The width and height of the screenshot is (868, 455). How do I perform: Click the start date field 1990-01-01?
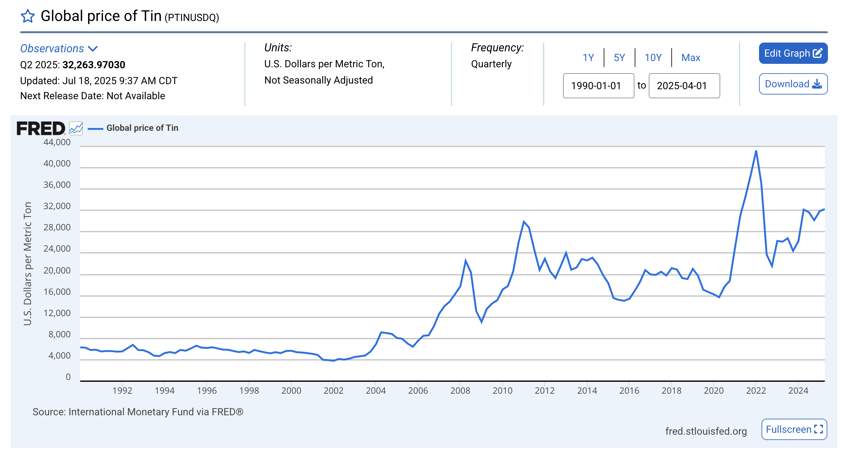pos(598,85)
